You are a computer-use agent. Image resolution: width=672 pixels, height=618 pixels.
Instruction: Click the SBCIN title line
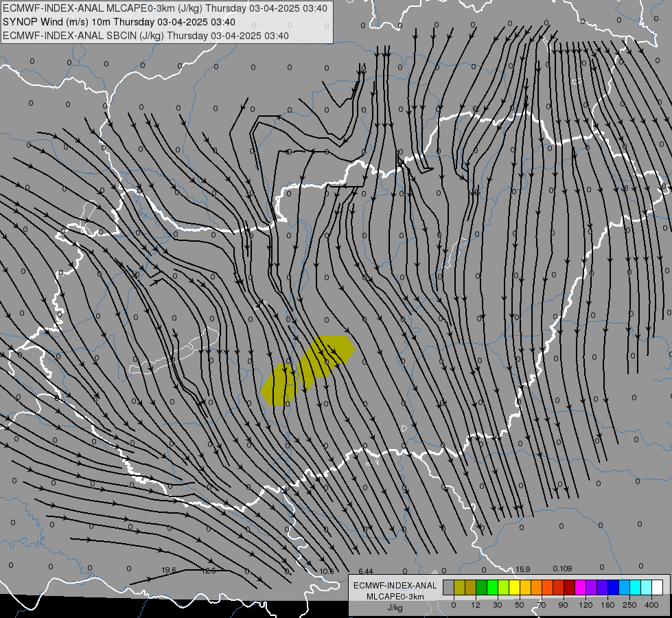(x=146, y=36)
